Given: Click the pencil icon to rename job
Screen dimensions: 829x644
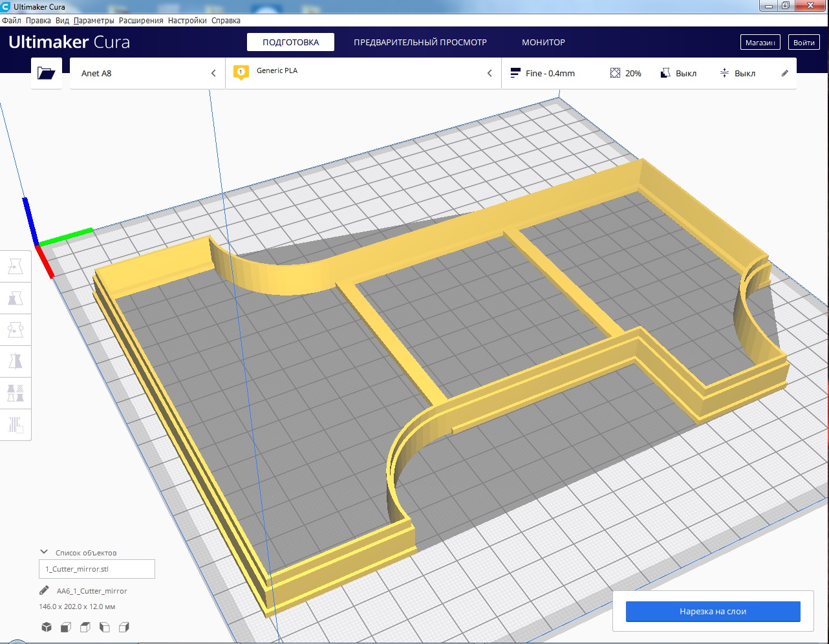Looking at the screenshot, I should pos(44,590).
